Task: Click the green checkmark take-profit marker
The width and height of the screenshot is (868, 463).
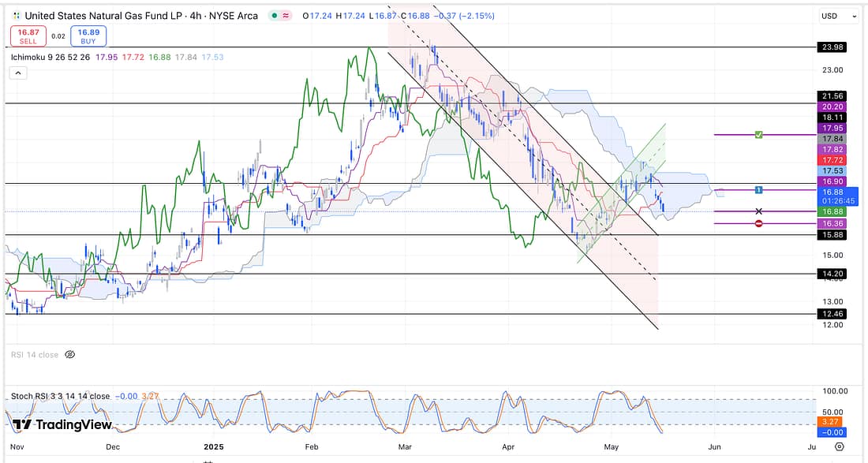Action: [758, 135]
